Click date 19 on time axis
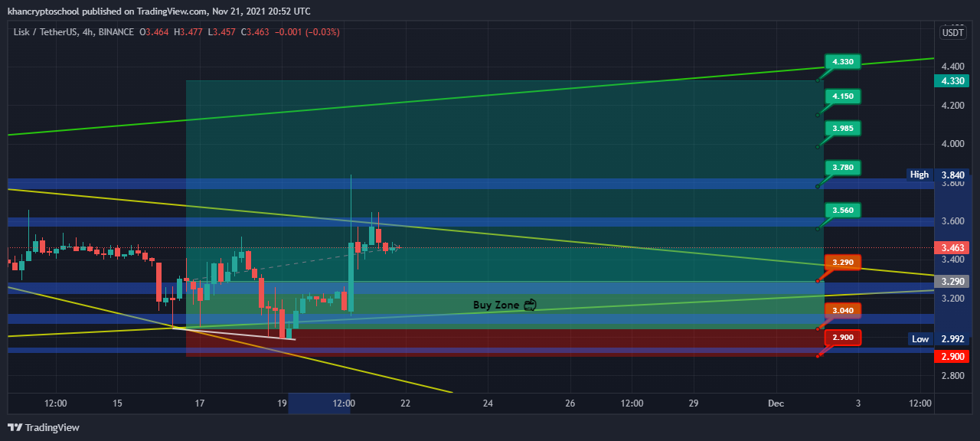Viewport: 980px width, 441px height. point(283,403)
